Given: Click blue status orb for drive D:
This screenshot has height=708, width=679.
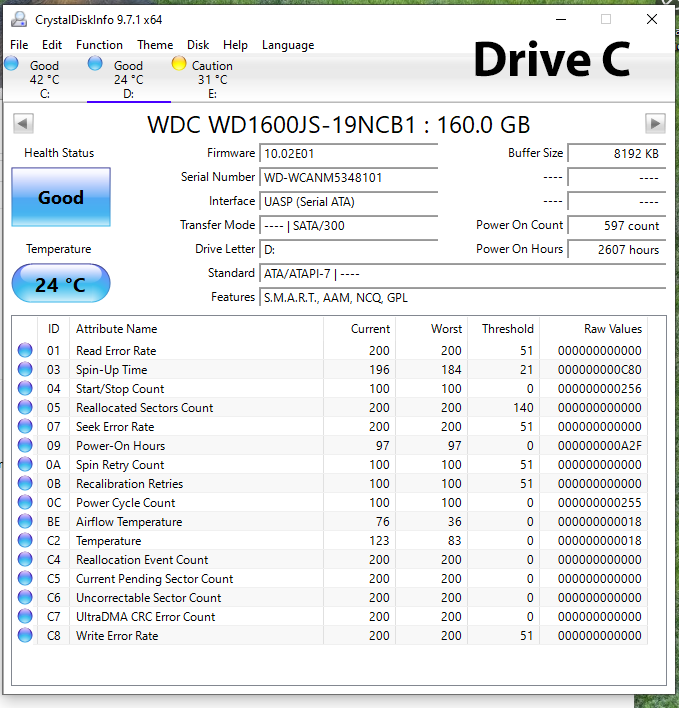Looking at the screenshot, I should tap(95, 64).
